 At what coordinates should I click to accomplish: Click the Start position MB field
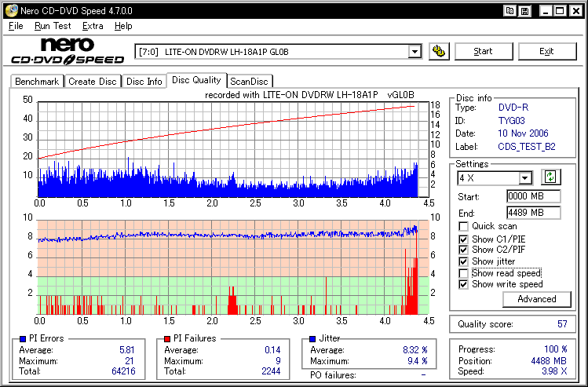pyautogui.click(x=533, y=196)
